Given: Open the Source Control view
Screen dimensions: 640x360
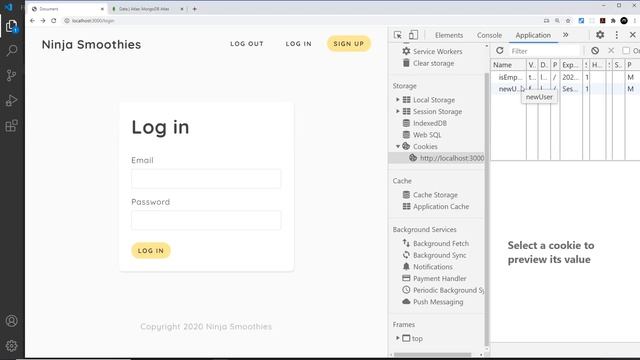Looking at the screenshot, I should (x=11, y=76).
